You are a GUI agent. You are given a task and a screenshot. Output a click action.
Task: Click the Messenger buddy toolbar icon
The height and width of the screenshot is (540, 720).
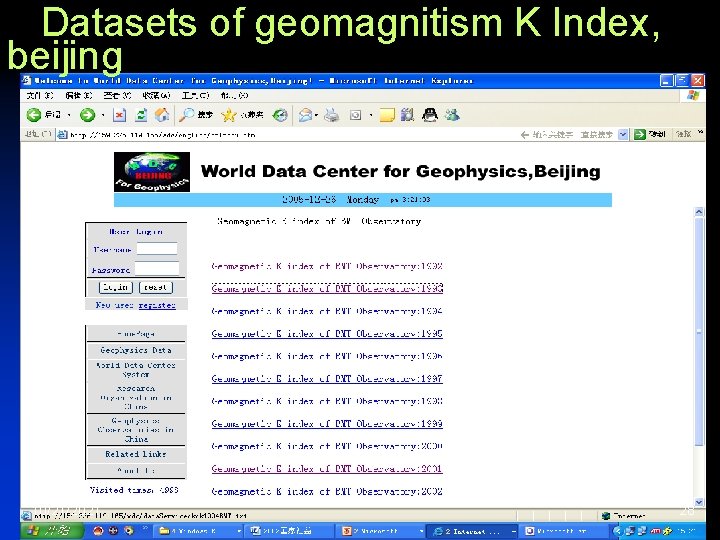(x=452, y=115)
